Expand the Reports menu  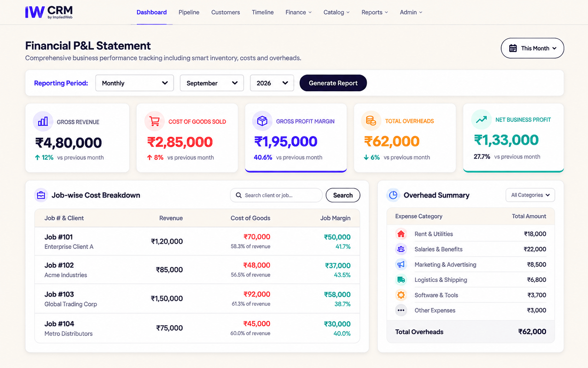(374, 12)
